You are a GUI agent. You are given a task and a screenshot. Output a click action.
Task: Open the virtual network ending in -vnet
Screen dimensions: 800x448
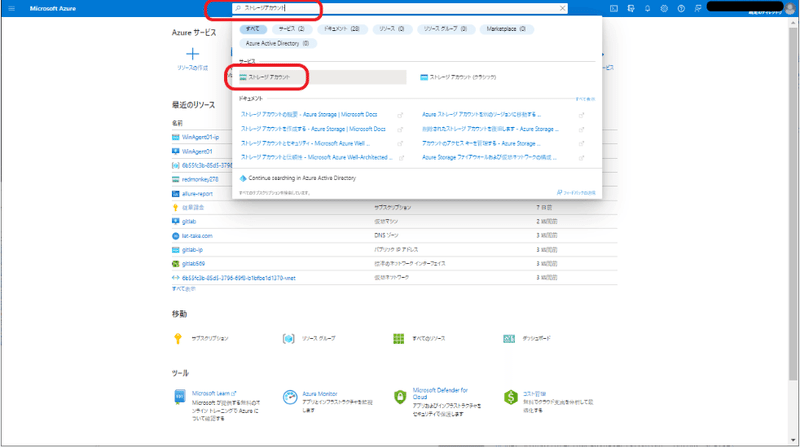[238, 278]
